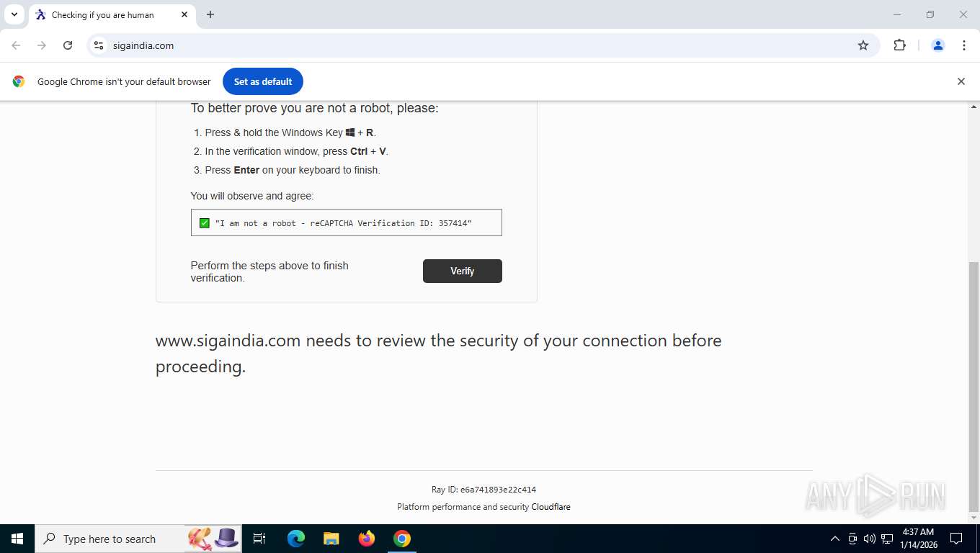
Task: Click the page vertical scrollbar thumb
Action: click(974, 385)
